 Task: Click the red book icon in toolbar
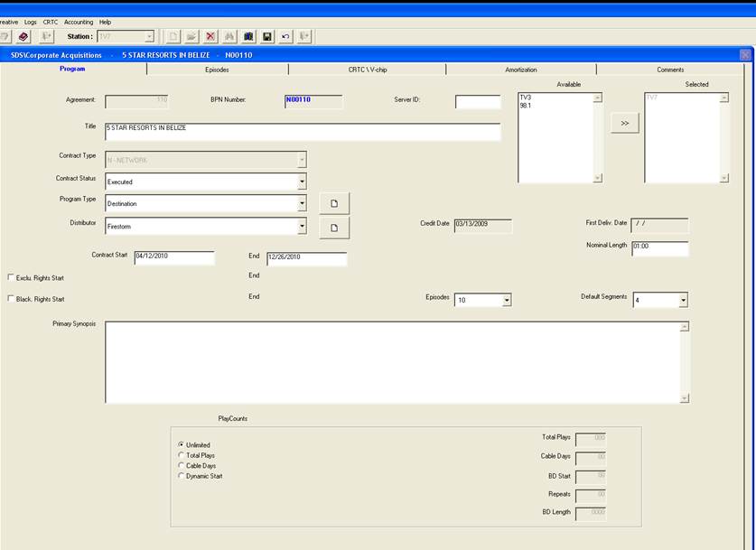click(23, 36)
